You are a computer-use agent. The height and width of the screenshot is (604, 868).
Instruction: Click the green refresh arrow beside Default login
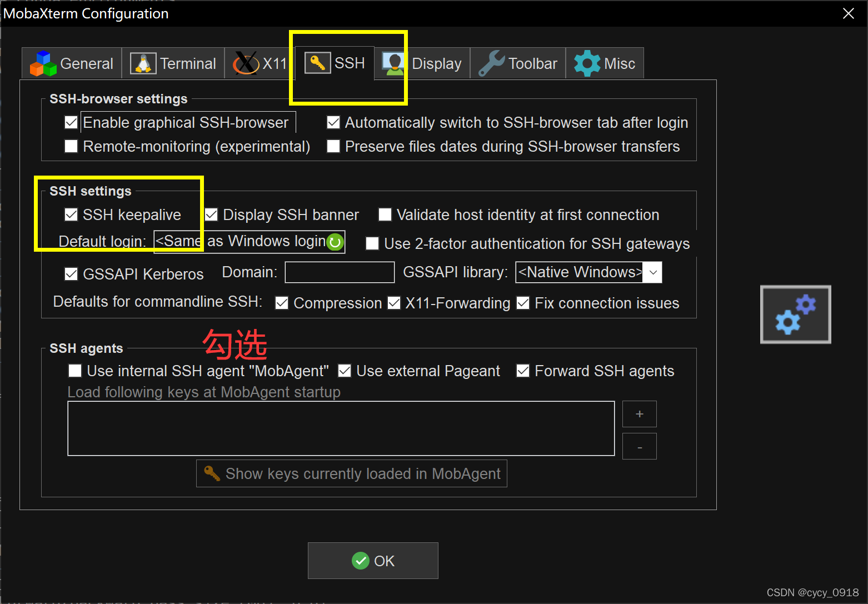pyautogui.click(x=335, y=242)
